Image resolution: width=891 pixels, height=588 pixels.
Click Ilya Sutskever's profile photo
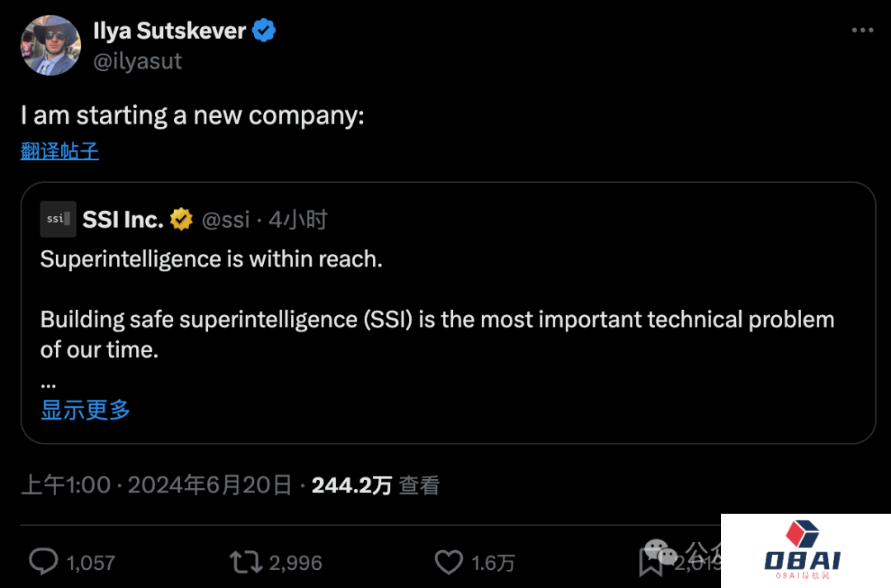click(x=50, y=45)
